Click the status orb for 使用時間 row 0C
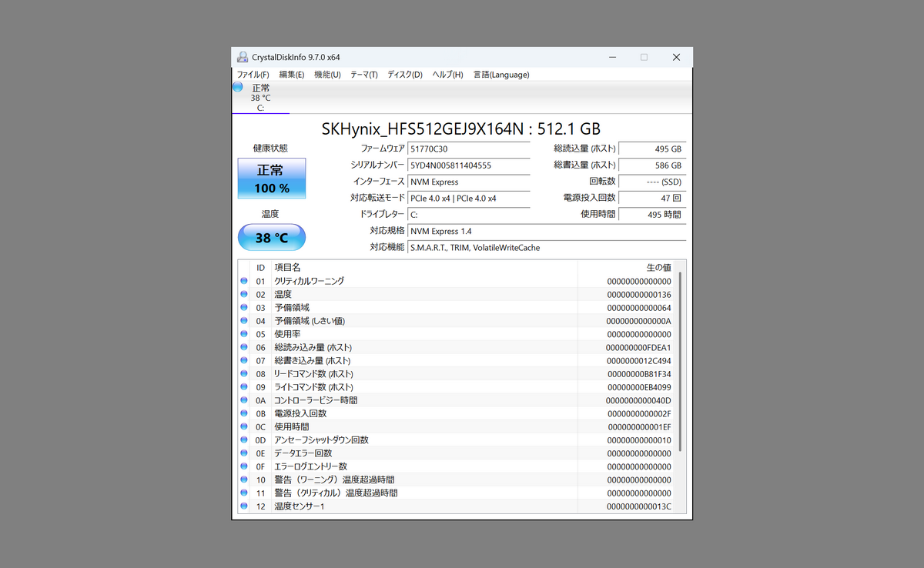Viewport: 924px width, 568px height. coord(244,426)
